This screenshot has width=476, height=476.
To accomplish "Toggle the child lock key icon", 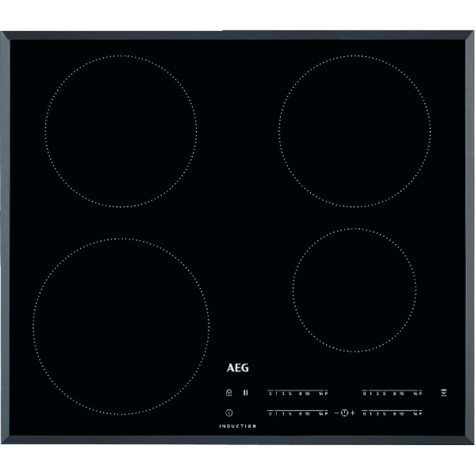I will [x=229, y=393].
